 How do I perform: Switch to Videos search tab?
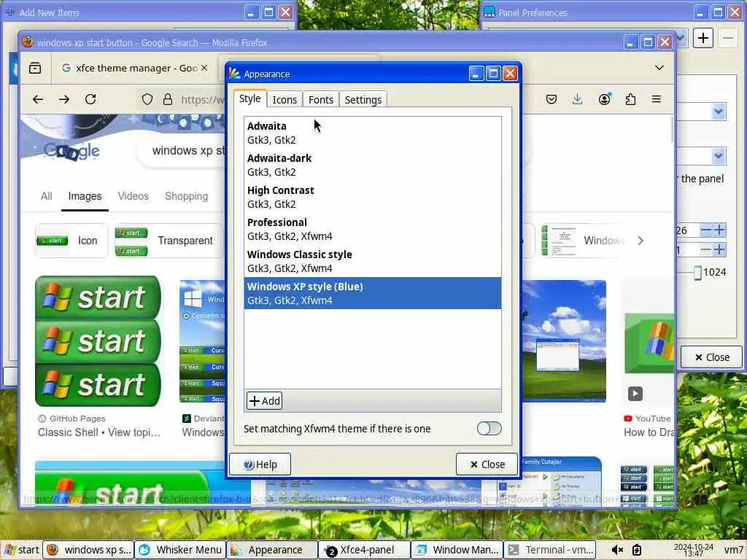click(x=133, y=196)
